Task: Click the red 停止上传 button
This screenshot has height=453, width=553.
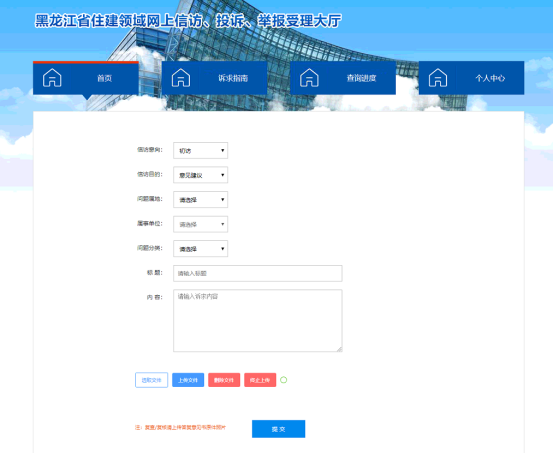Action: (x=260, y=380)
